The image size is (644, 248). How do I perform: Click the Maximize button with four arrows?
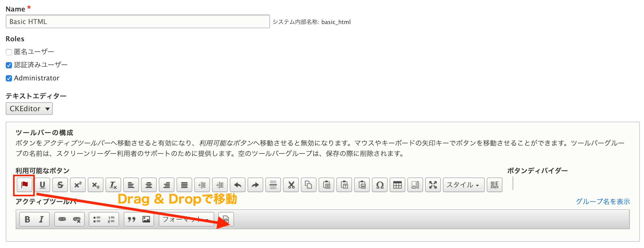(x=433, y=185)
